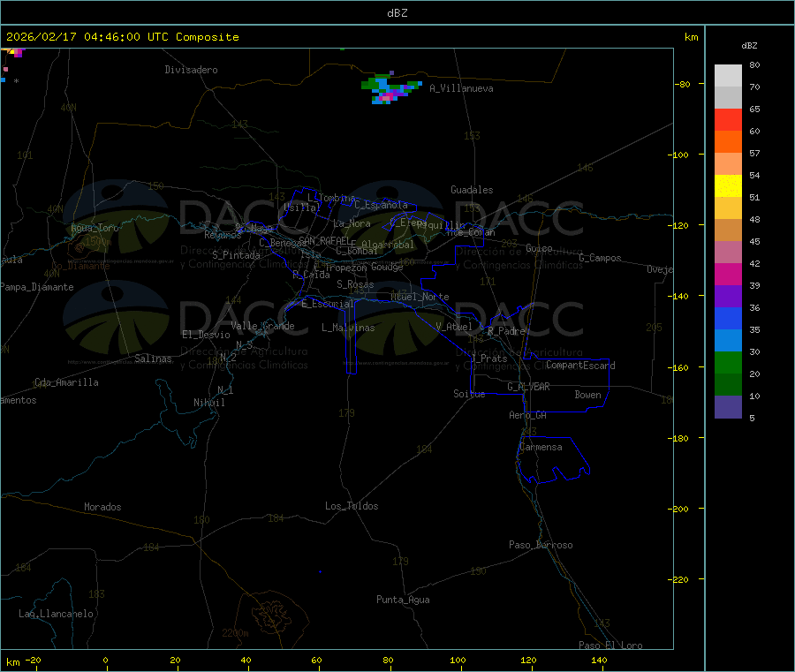Click the -220 km vertical axis tick

tap(678, 580)
